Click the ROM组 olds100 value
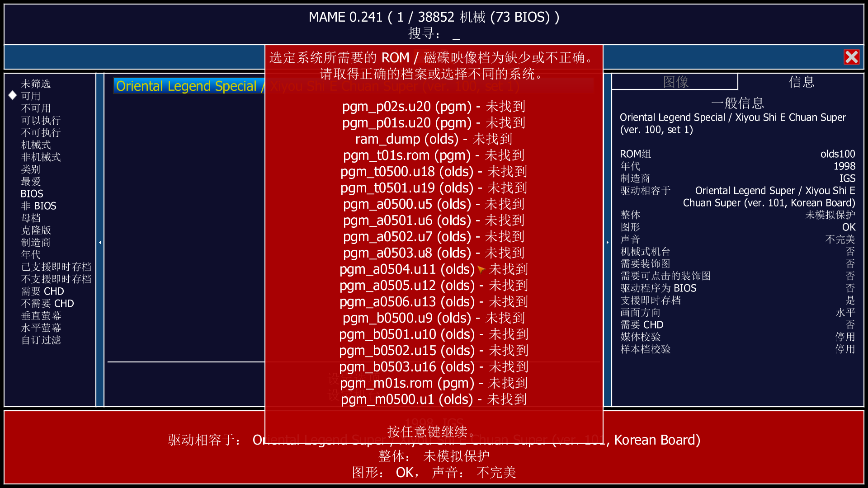This screenshot has height=488, width=868. [x=838, y=154]
